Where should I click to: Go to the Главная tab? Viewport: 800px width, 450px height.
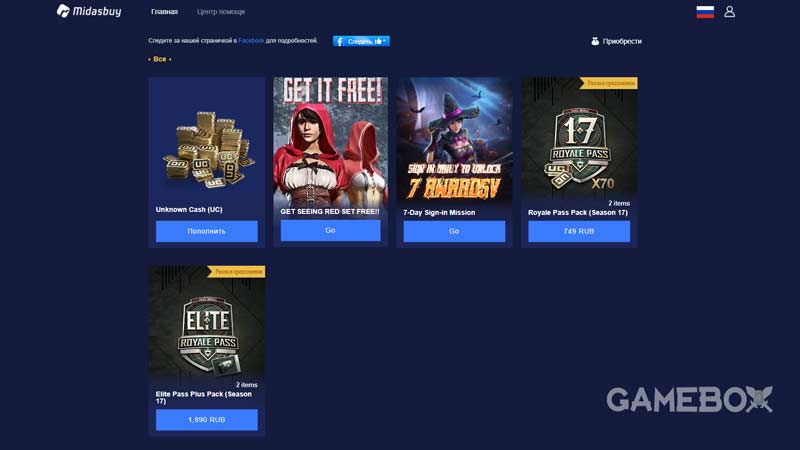tap(164, 11)
